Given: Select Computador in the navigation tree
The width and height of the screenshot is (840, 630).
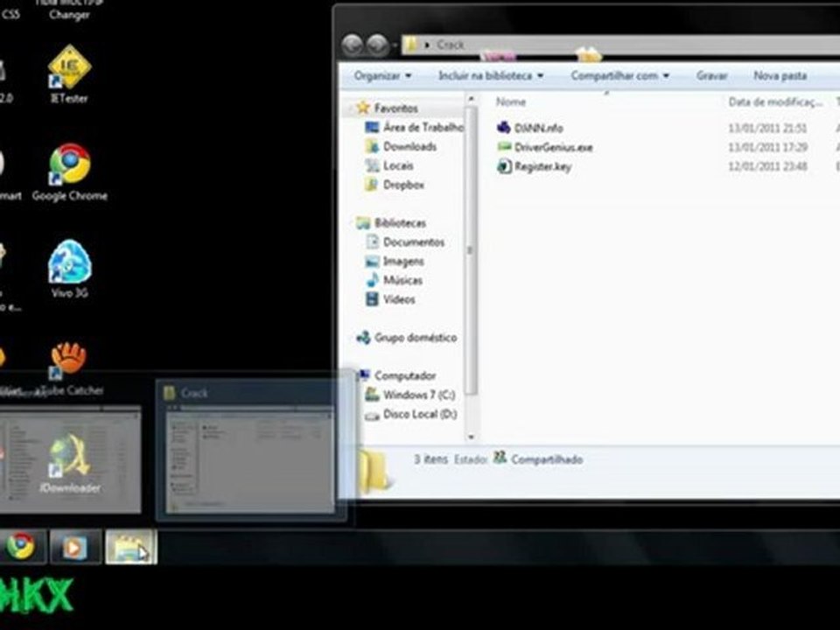Looking at the screenshot, I should pyautogui.click(x=405, y=375).
